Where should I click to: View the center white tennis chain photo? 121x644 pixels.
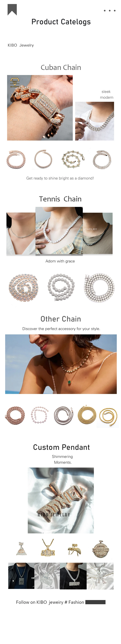(59, 231)
